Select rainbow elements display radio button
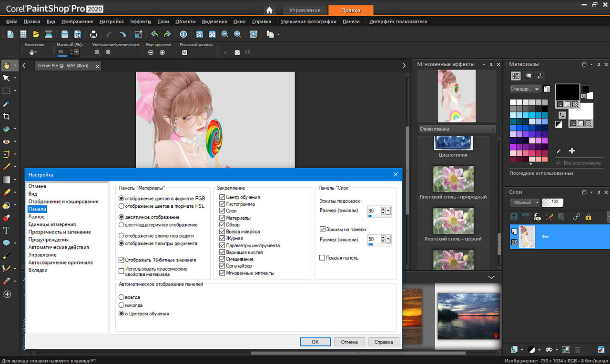This screenshot has width=610, height=364. (x=121, y=236)
